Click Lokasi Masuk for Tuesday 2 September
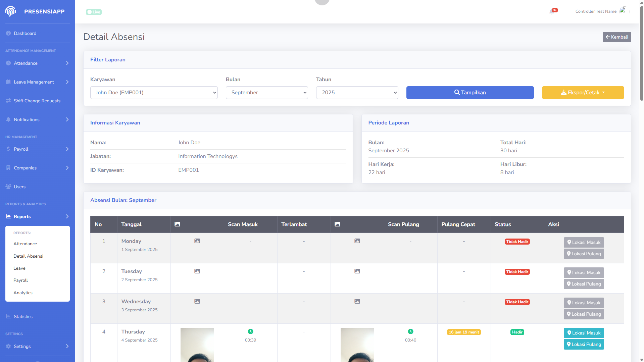 tap(584, 272)
